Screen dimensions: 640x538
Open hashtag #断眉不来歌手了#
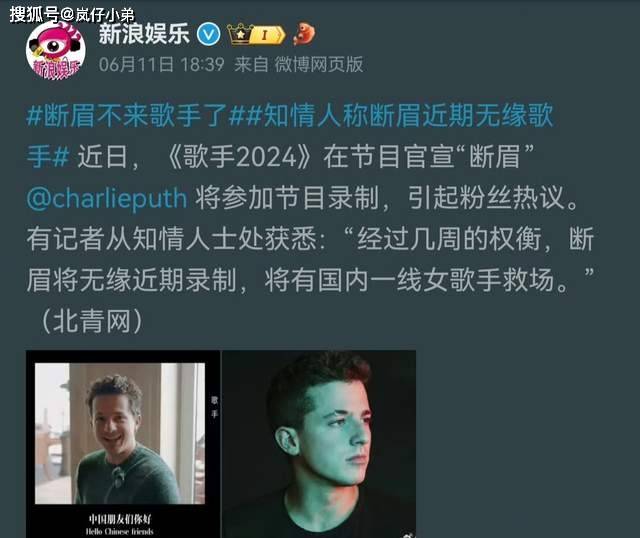point(127,116)
